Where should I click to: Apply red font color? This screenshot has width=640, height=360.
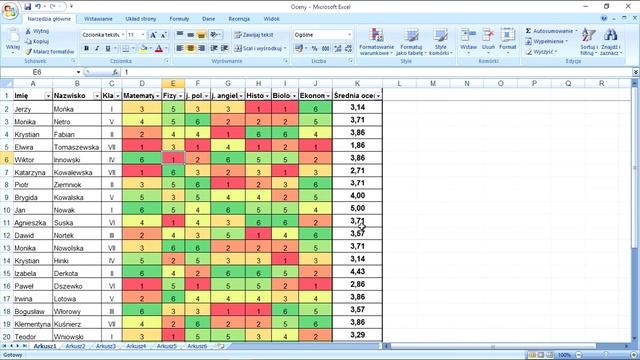(159, 49)
